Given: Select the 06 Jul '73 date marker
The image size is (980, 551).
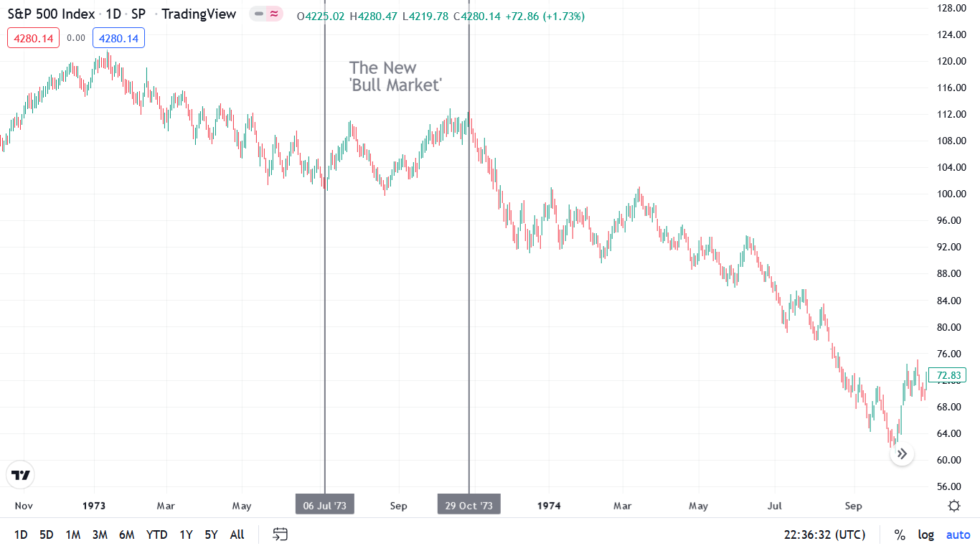Looking at the screenshot, I should pyautogui.click(x=324, y=505).
